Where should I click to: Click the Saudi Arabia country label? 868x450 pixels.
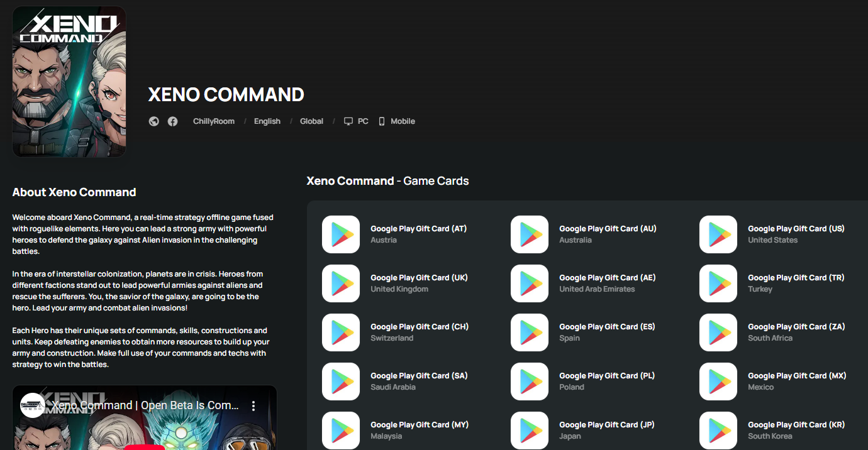(x=393, y=387)
